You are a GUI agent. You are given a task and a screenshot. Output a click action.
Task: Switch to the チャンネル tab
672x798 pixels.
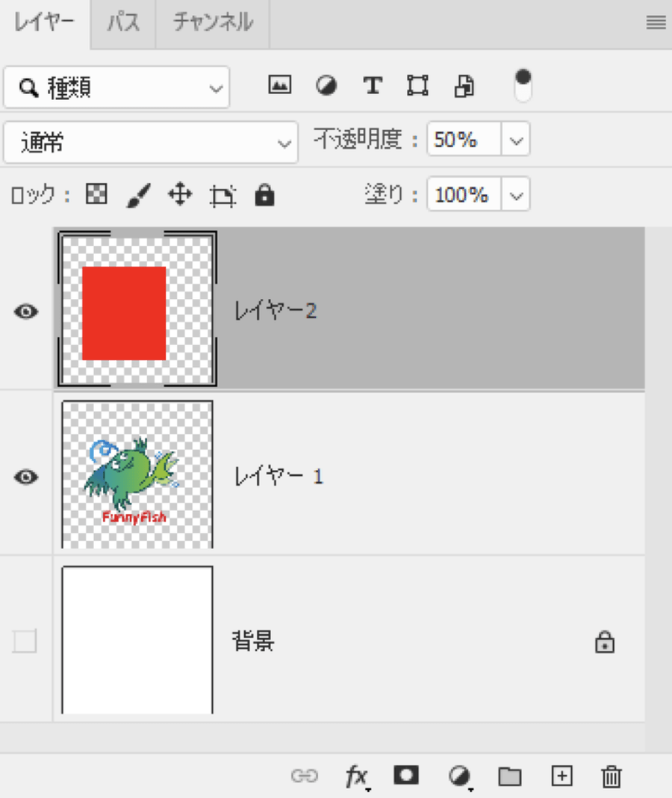tap(213, 22)
